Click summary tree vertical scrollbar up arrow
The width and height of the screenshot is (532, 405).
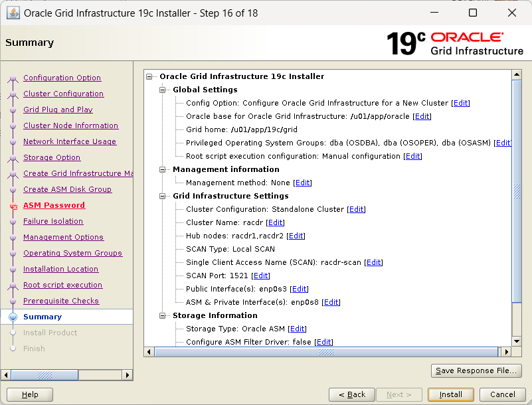517,74
